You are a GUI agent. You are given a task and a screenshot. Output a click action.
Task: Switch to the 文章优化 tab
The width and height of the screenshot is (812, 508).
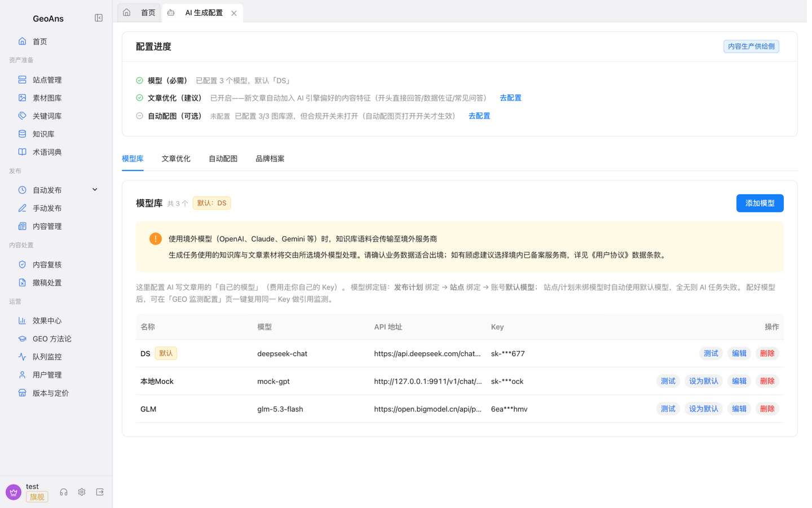point(176,159)
